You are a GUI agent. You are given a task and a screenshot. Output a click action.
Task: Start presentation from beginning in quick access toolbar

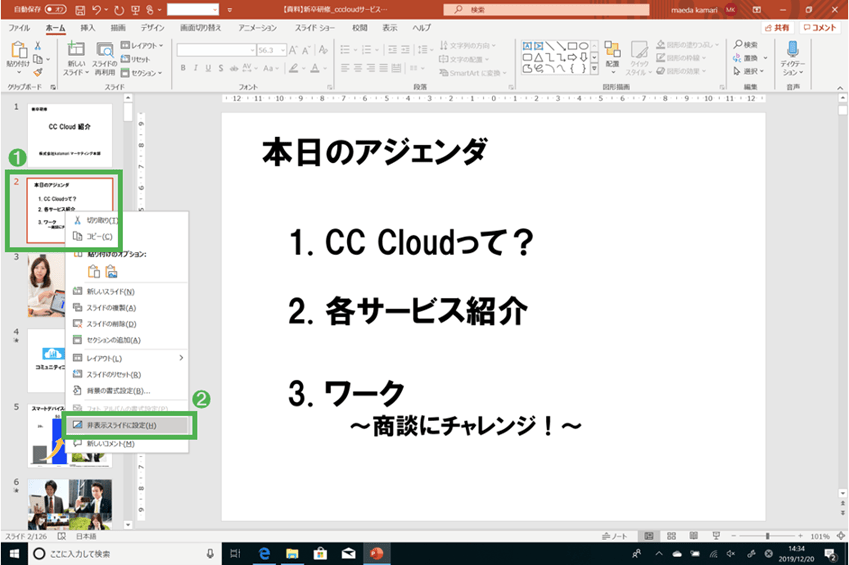tap(135, 10)
